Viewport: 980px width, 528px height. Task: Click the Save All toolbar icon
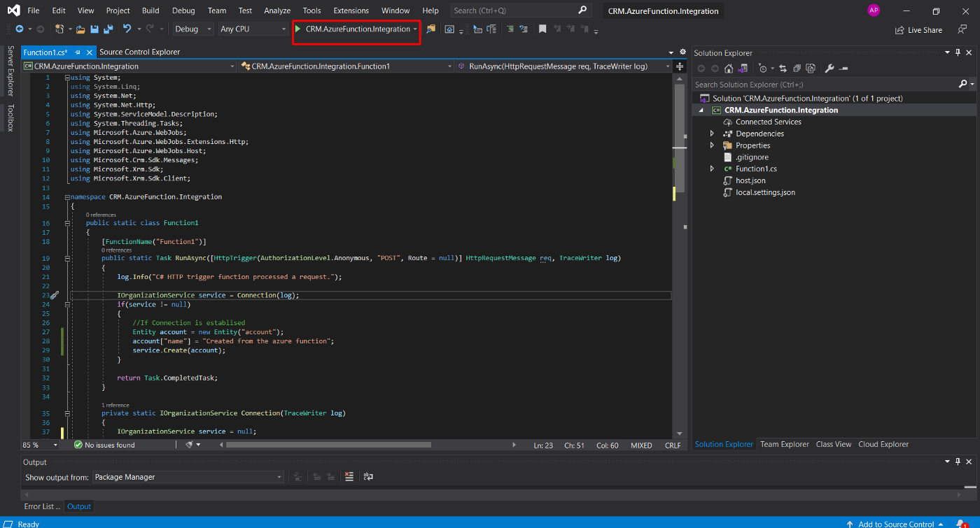click(x=108, y=29)
